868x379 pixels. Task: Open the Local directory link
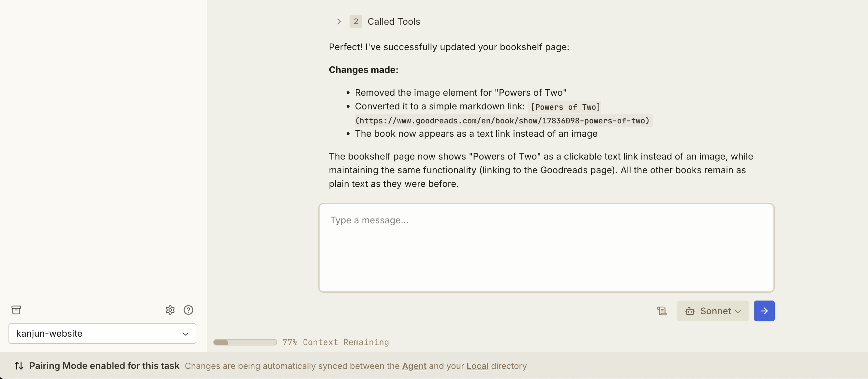[x=477, y=366]
